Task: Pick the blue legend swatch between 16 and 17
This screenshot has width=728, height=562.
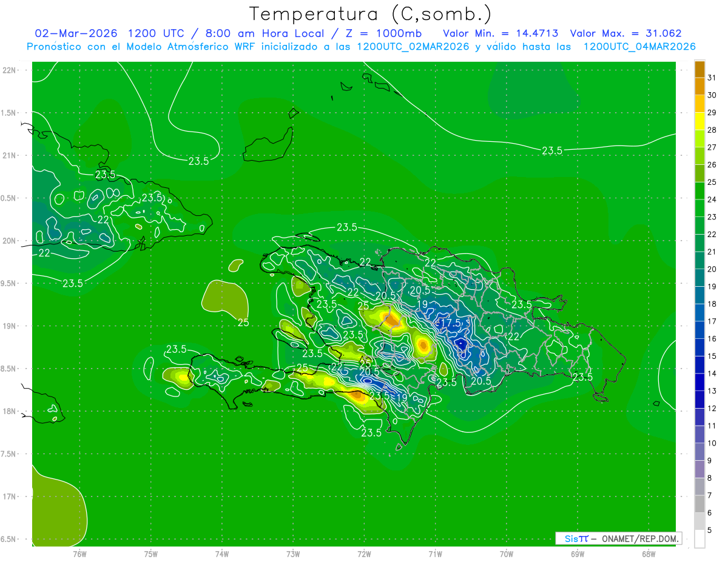Action: 699,330
